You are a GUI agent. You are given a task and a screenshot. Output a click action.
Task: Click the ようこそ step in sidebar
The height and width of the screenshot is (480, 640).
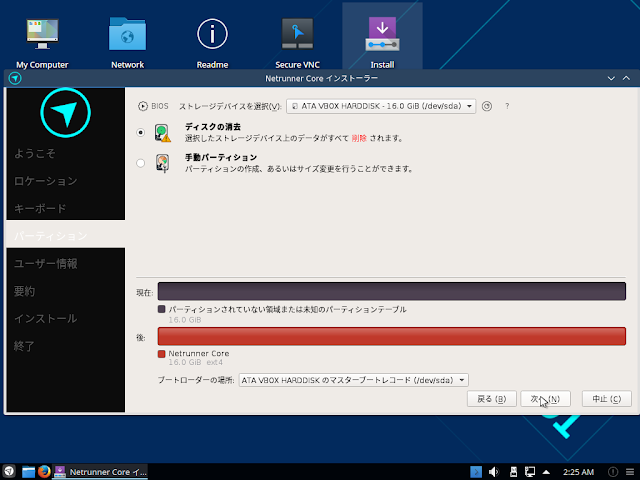point(35,153)
